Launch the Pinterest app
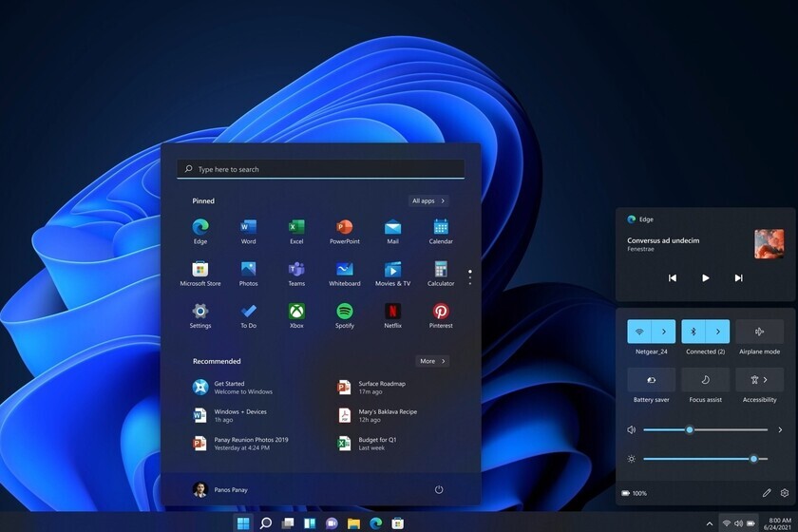This screenshot has height=532, width=798. [441, 315]
